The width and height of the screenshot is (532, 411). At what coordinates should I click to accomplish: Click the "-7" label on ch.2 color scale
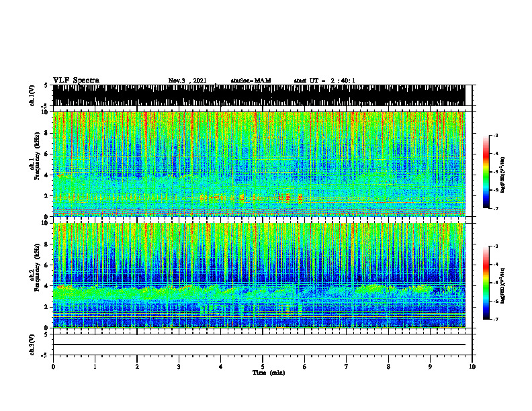pyautogui.click(x=496, y=320)
